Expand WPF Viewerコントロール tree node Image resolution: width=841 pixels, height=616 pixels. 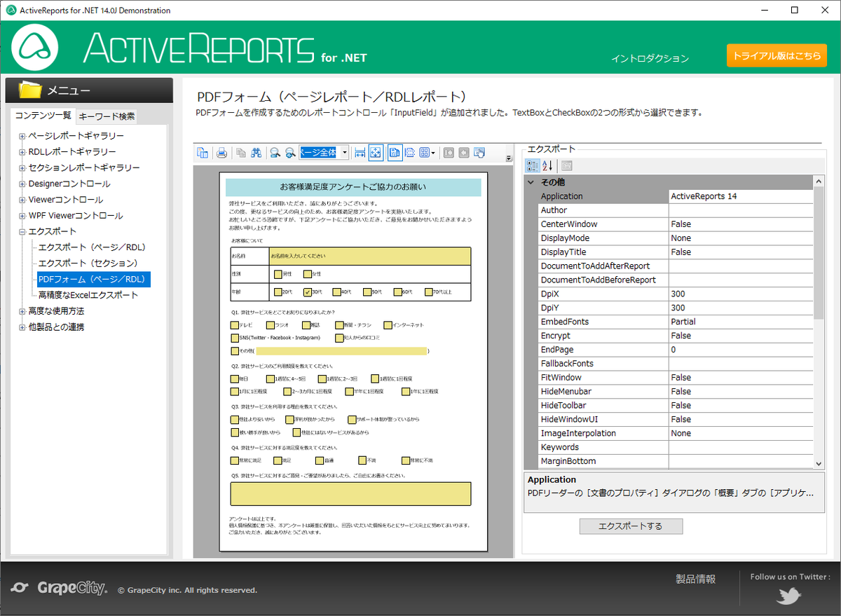22,216
